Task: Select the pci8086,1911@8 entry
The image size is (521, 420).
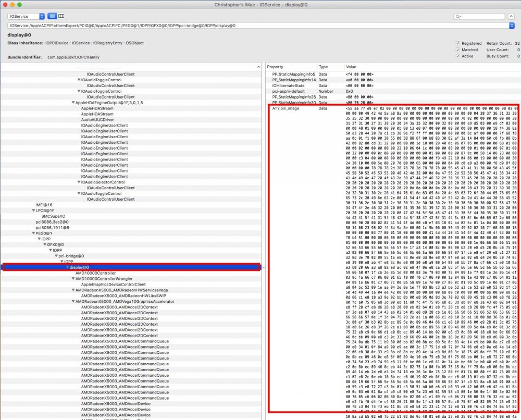Action: click(52, 228)
